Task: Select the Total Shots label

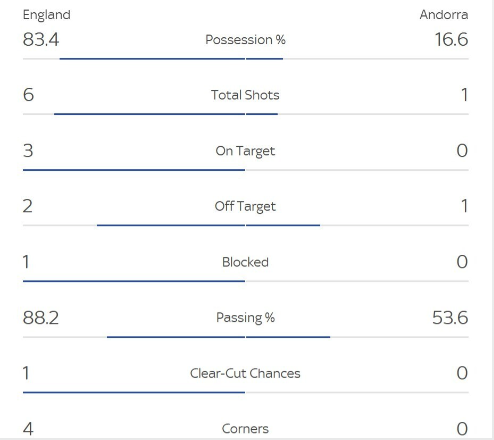Action: click(x=245, y=95)
